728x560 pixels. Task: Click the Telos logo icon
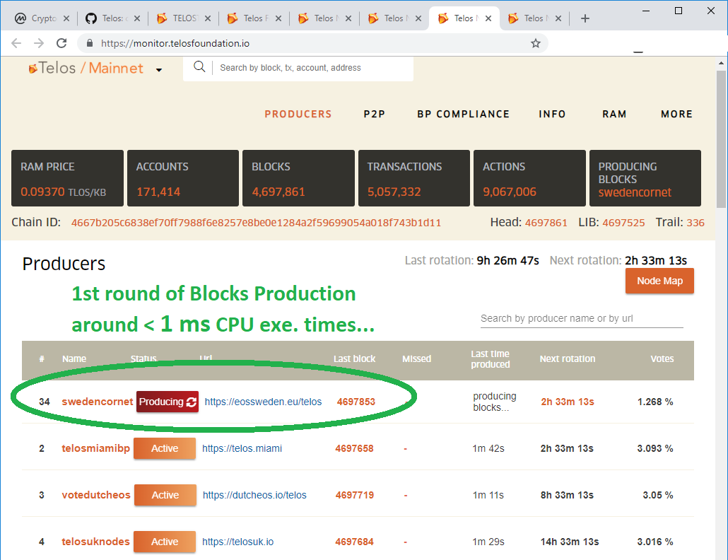tap(33, 69)
